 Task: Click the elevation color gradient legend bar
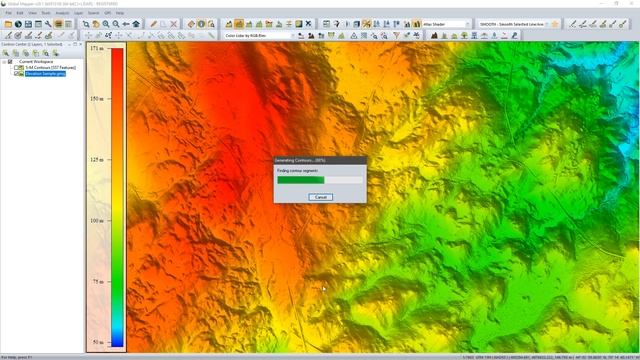tap(117, 198)
